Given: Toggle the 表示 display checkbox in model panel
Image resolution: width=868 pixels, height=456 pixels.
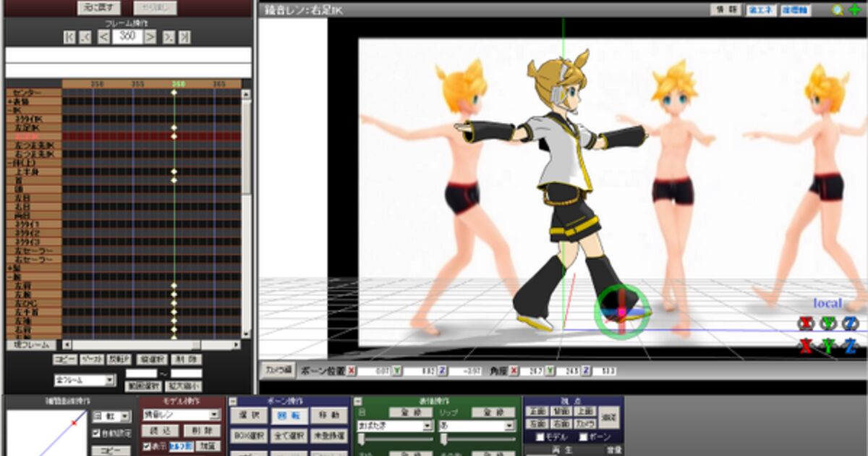Looking at the screenshot, I should point(147,447).
